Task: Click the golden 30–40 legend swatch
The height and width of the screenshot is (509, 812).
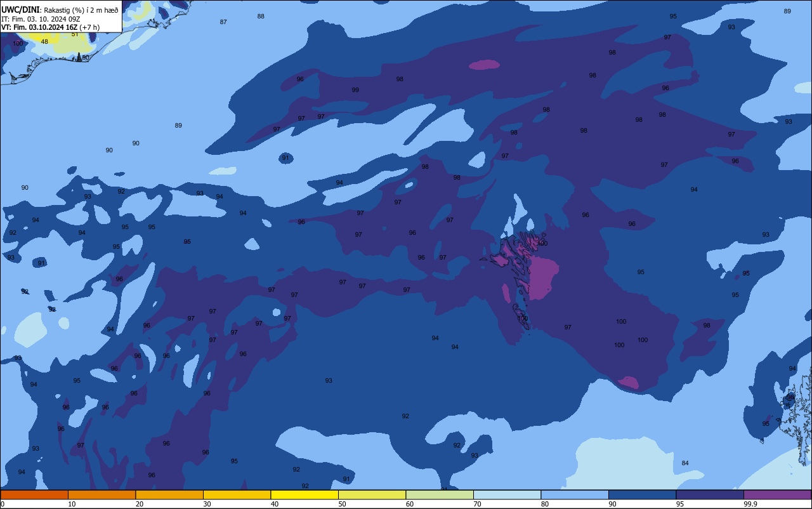Action: point(237,494)
